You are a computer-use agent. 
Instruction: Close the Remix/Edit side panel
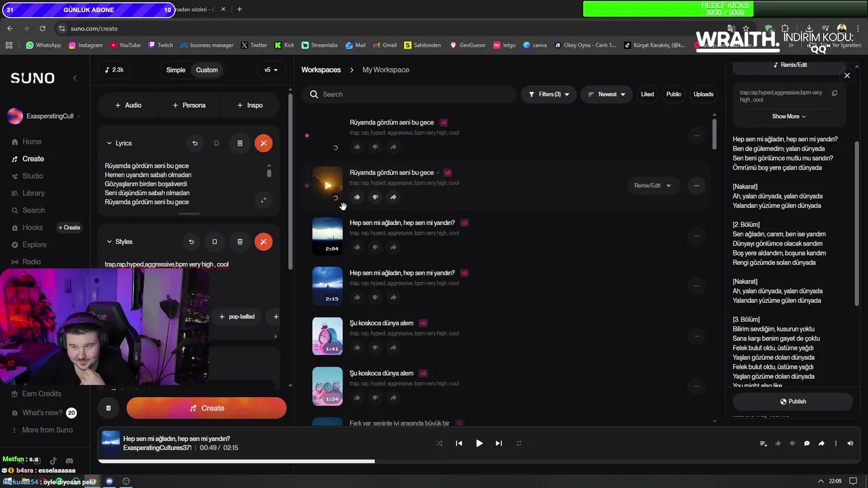point(847,75)
